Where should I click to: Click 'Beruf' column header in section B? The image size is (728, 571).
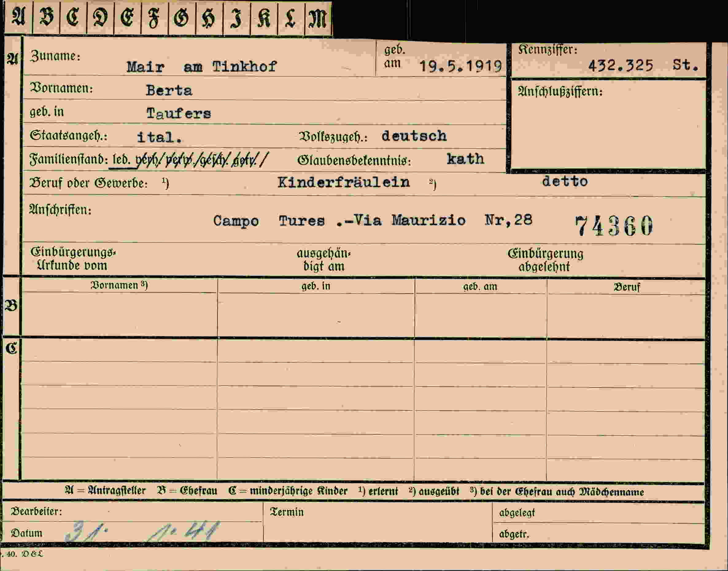[x=627, y=287]
